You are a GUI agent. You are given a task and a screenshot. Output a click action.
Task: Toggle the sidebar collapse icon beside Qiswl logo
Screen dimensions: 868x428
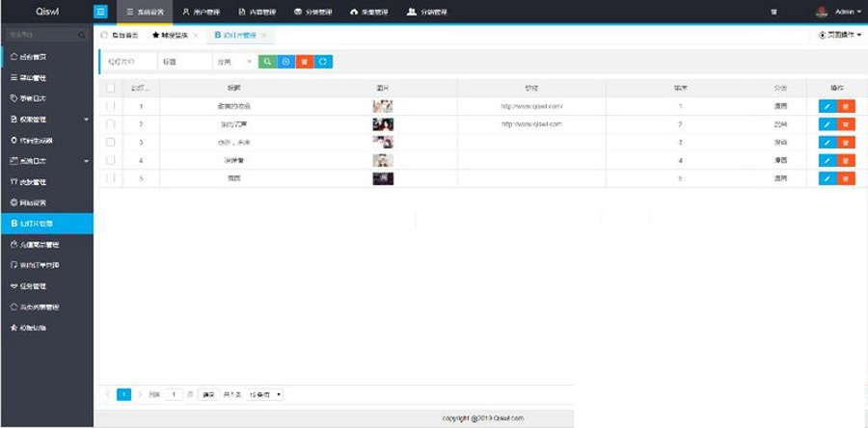point(101,12)
